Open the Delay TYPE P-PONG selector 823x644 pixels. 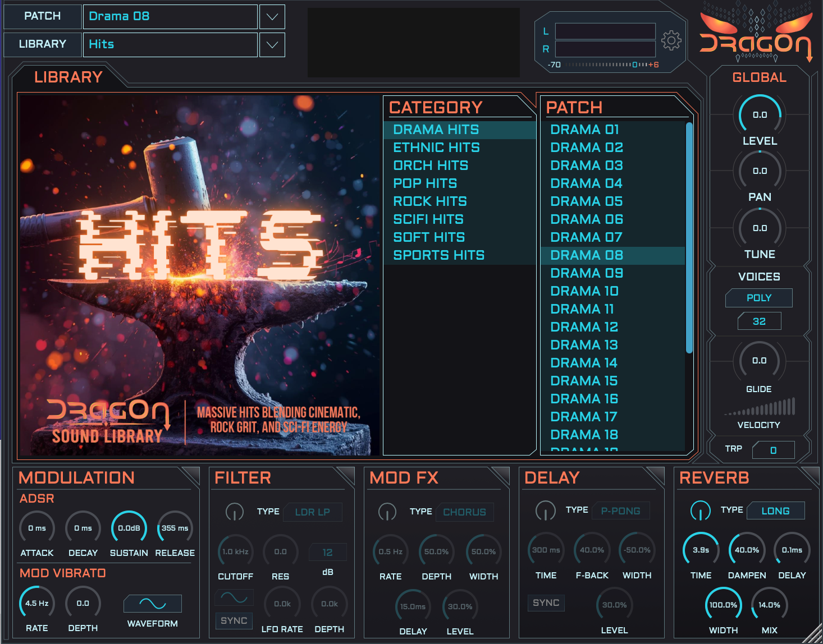(621, 511)
